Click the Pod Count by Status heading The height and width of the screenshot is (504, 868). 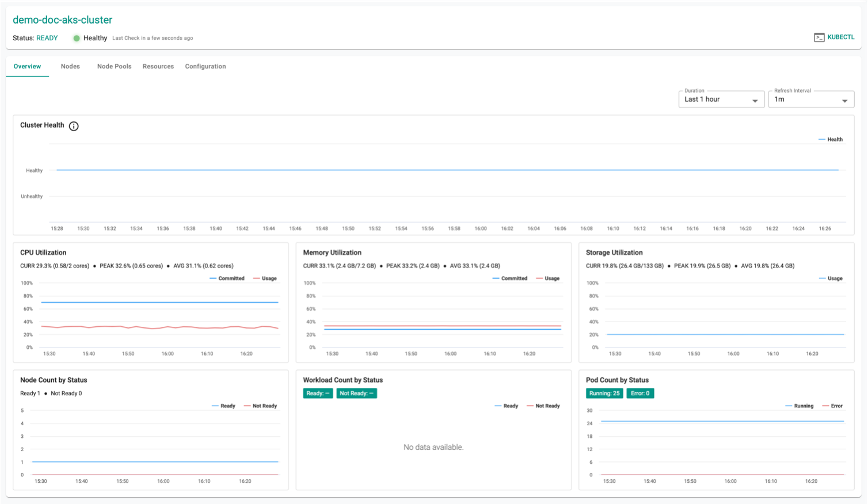point(617,380)
